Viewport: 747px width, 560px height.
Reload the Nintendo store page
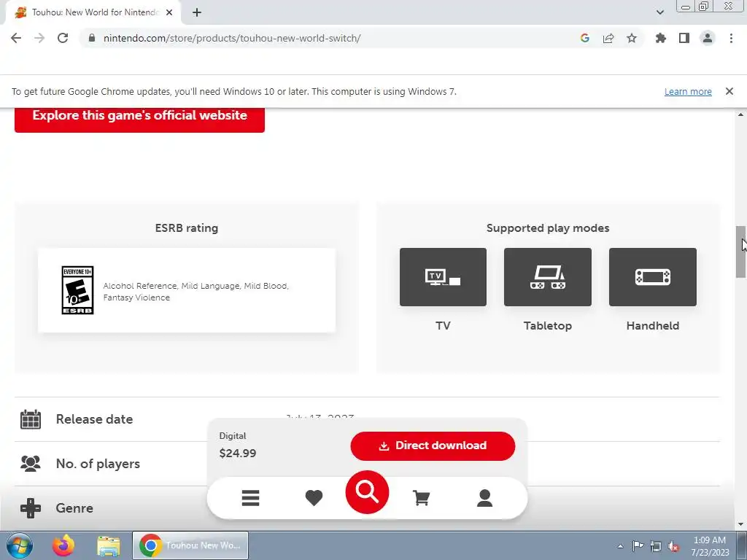coord(63,38)
